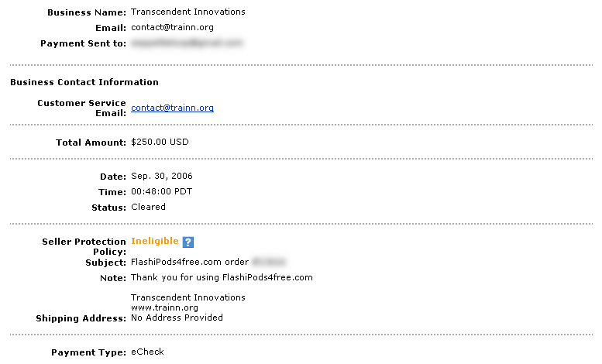Click the $250.00 USD total amount
The width and height of the screenshot is (602, 364).
point(160,142)
